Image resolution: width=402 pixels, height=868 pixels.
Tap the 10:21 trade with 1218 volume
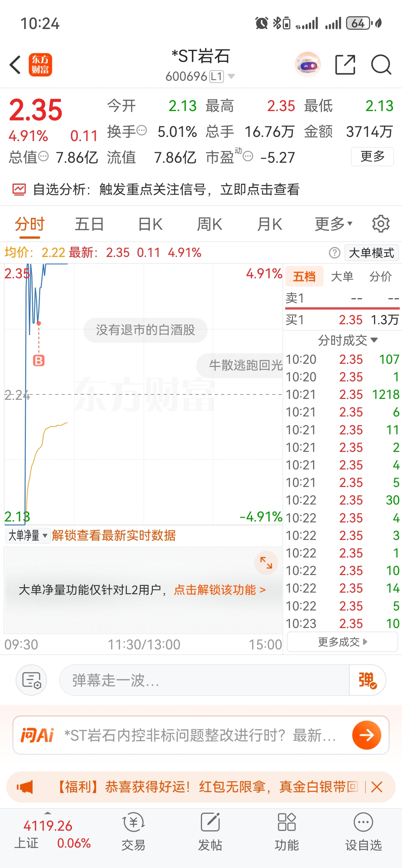pyautogui.click(x=342, y=394)
